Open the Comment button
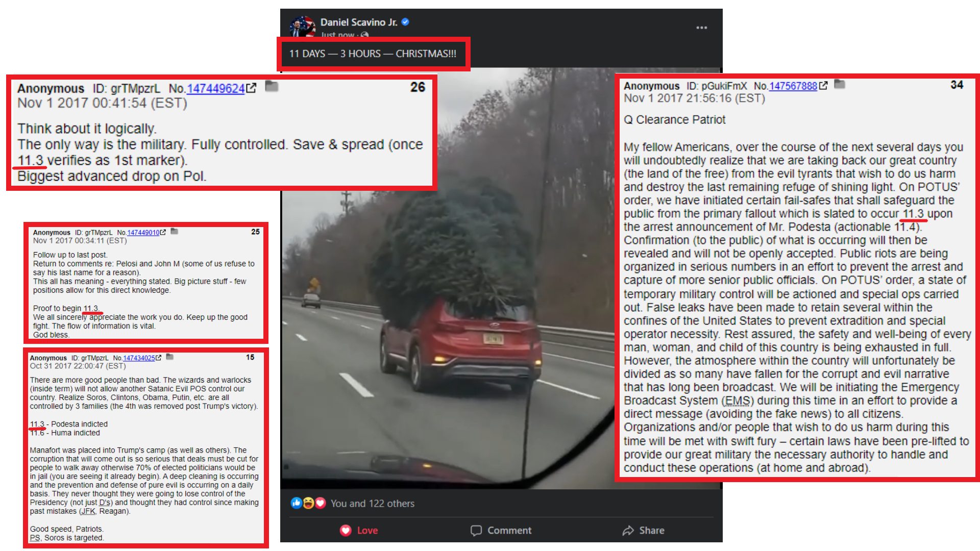980x551 pixels. coord(501,531)
